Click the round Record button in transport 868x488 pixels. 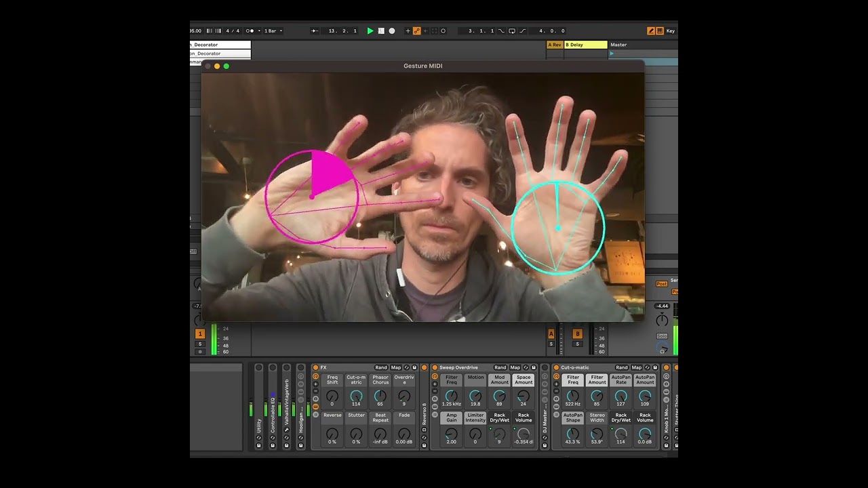[392, 31]
